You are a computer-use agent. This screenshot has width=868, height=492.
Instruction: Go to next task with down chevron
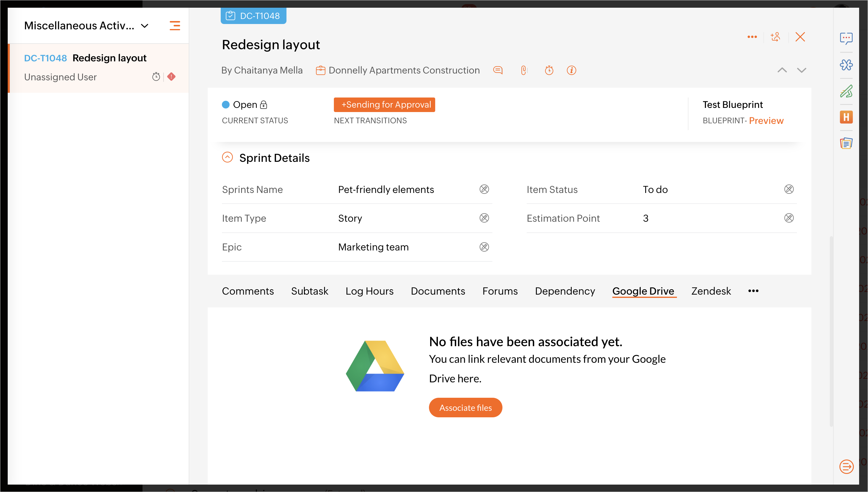coord(801,70)
